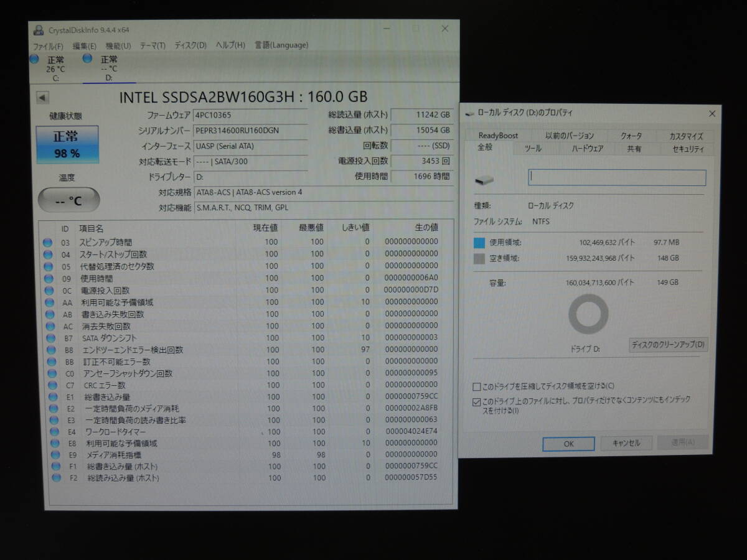The width and height of the screenshot is (747, 560).
Task: Click the gray 空き領域 color swatch
Action: tap(479, 258)
